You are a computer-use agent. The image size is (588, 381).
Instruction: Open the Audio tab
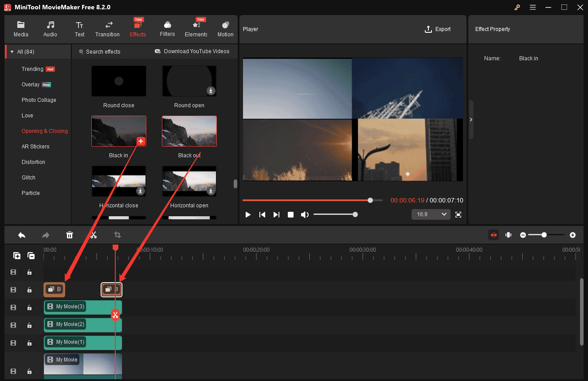pyautogui.click(x=50, y=29)
